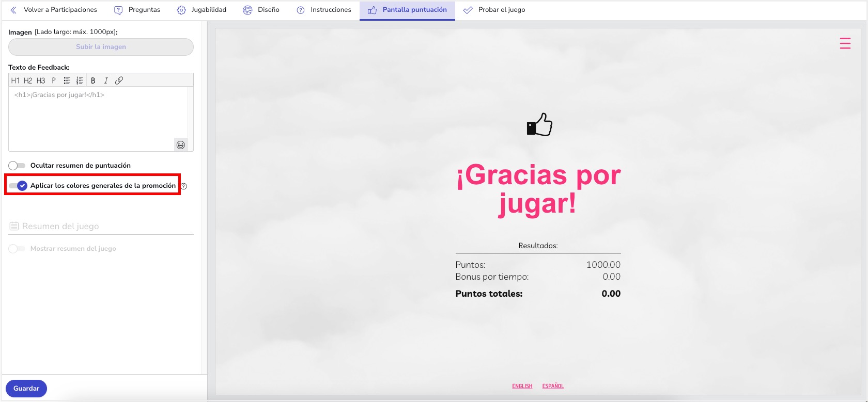Switch preview language to English

click(522, 386)
